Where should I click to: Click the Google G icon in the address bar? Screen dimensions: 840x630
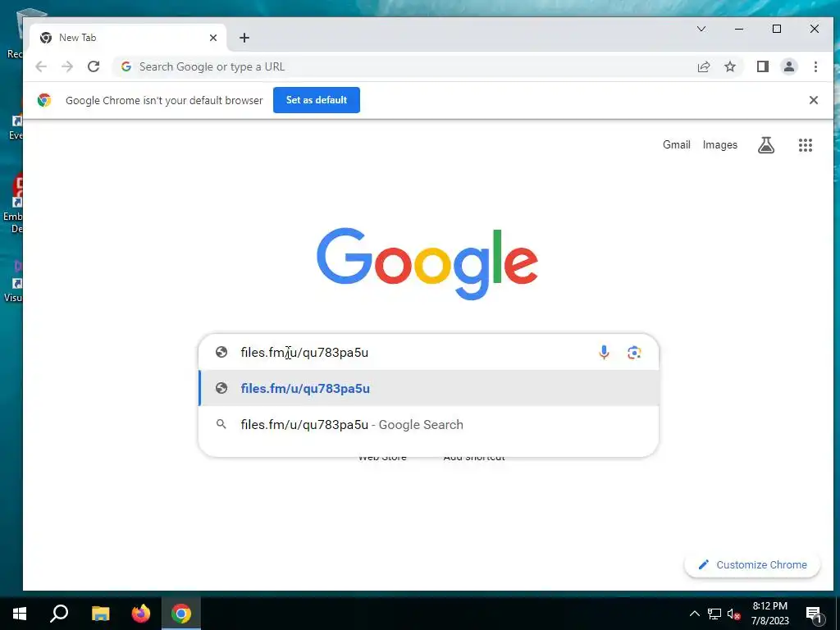[x=126, y=66]
